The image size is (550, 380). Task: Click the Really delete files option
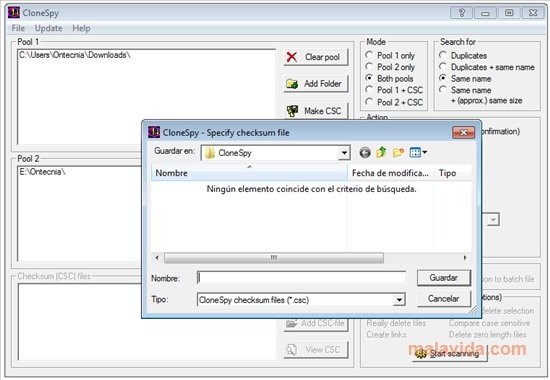coord(396,323)
